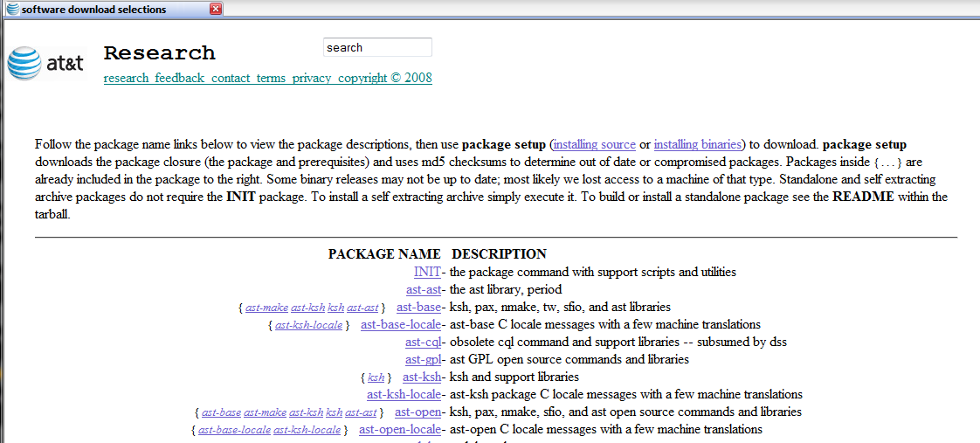The image size is (980, 443).
Task: Click description 'ast open source commands and libraries'
Action: (625, 412)
